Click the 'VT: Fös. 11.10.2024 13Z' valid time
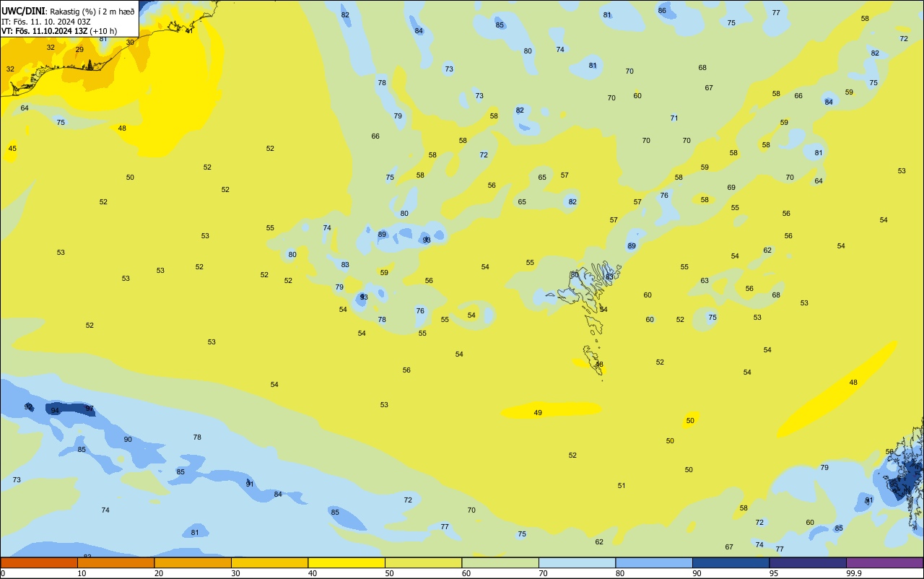 (x=44, y=31)
